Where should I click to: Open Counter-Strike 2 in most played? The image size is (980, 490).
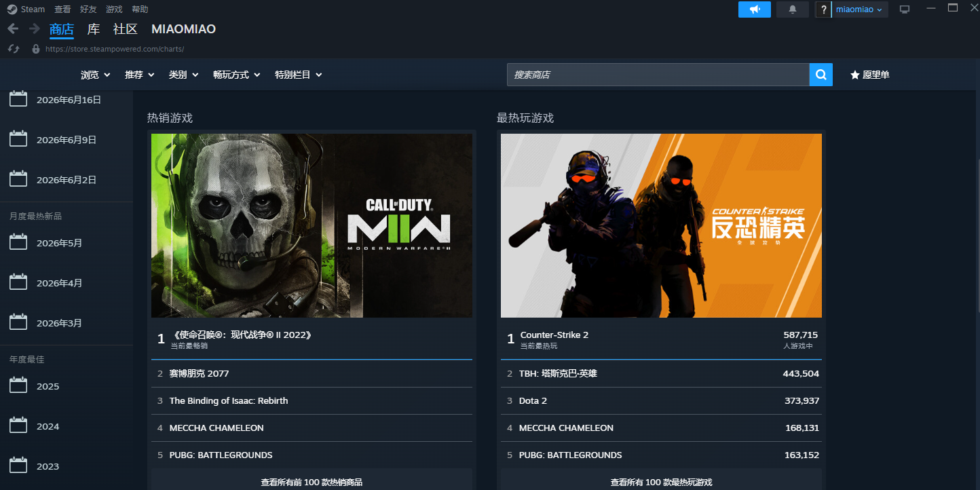point(661,339)
